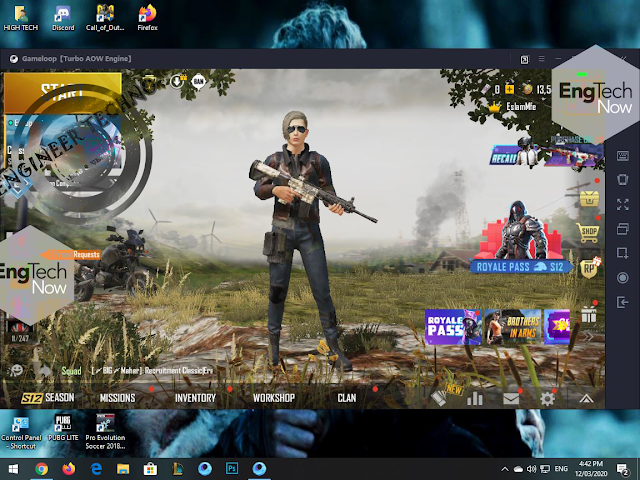This screenshot has height=480, width=640.
Task: Open the INVENTORY tab
Action: tap(195, 398)
